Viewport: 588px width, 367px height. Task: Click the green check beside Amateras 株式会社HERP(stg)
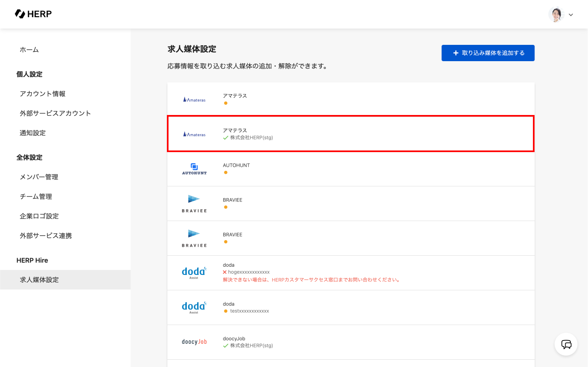click(226, 138)
